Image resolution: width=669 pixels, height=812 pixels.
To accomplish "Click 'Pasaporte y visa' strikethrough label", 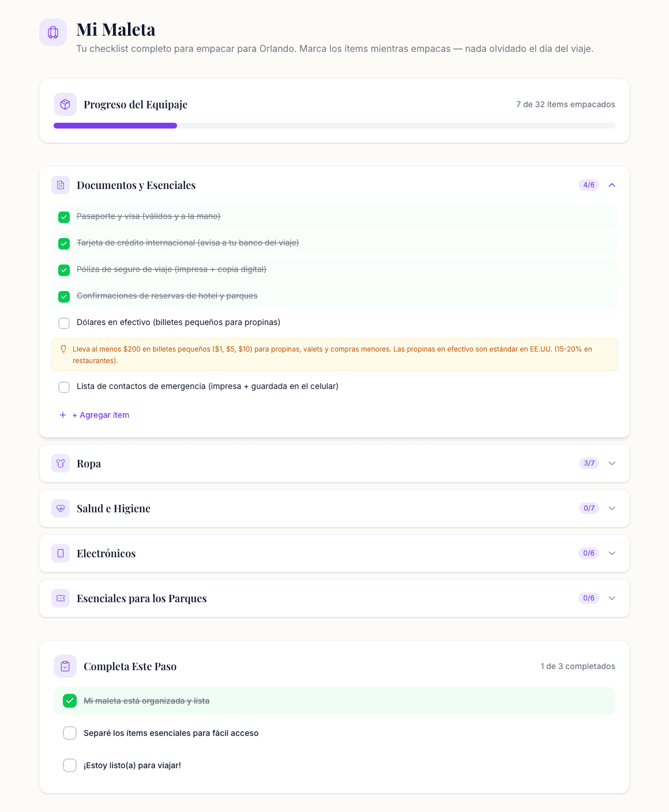I will [149, 216].
